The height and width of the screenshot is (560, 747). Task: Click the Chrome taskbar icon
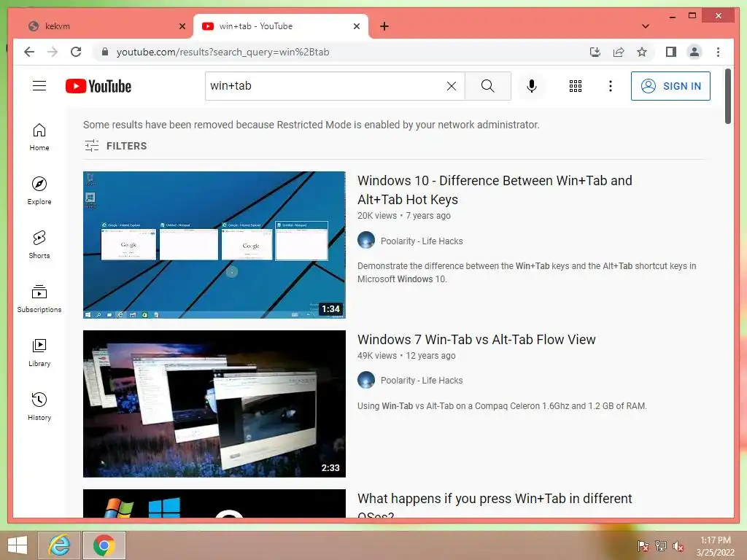pyautogui.click(x=104, y=545)
